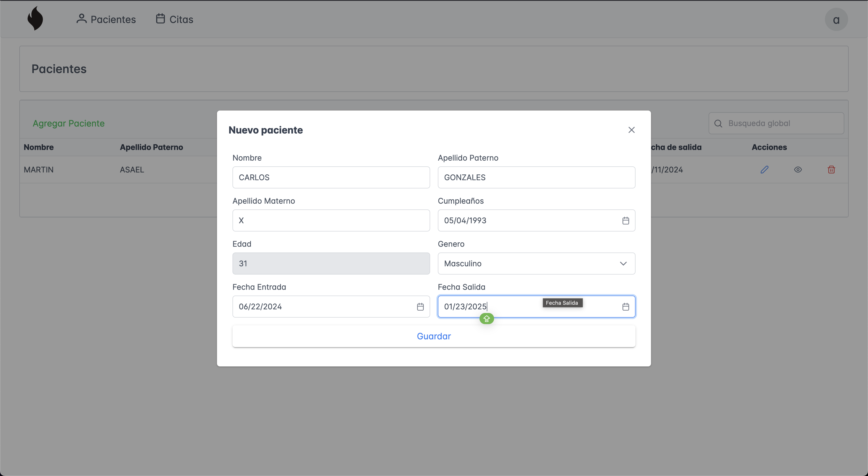Screen dimensions: 868x476
Task: Click the search magnifier icon
Action: click(x=718, y=124)
